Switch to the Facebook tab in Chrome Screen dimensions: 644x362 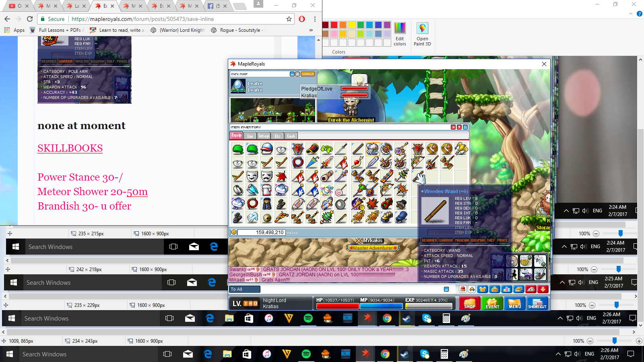tap(217, 6)
